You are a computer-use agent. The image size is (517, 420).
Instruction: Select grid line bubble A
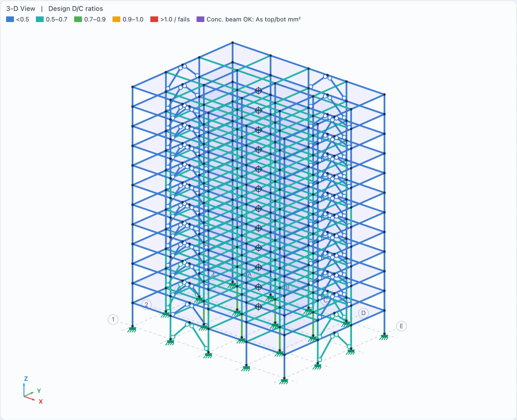(x=250, y=274)
